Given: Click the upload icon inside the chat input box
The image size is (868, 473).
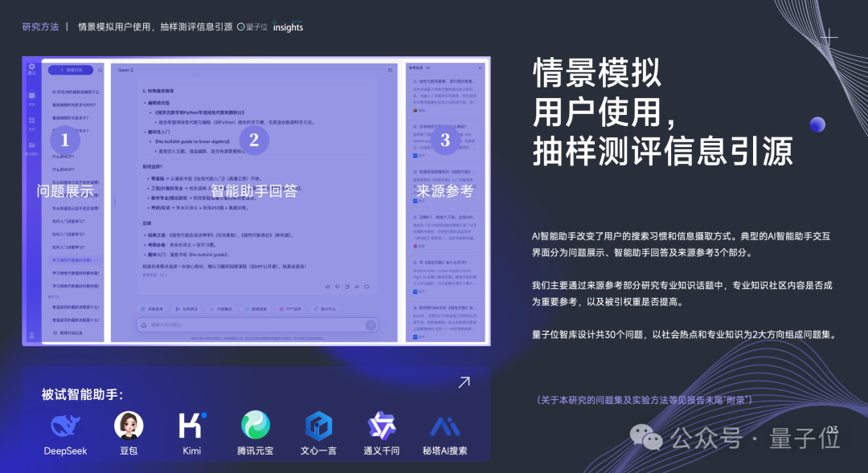Looking at the screenshot, I should 142,324.
